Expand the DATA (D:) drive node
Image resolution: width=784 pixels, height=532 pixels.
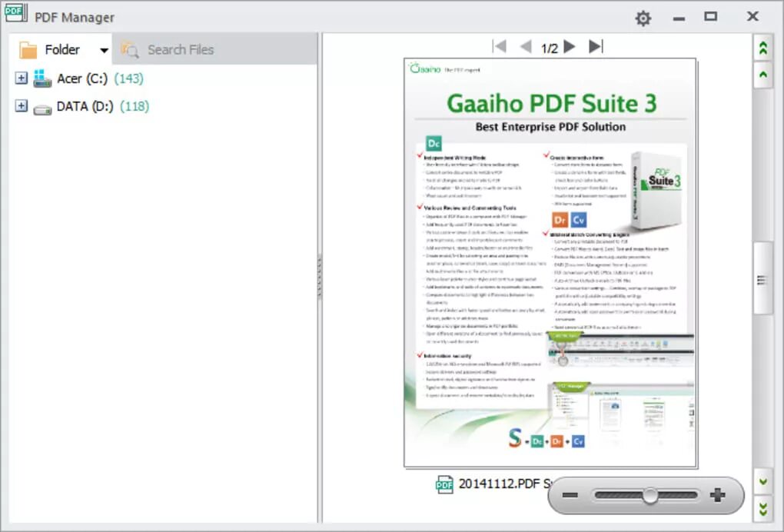pos(21,105)
